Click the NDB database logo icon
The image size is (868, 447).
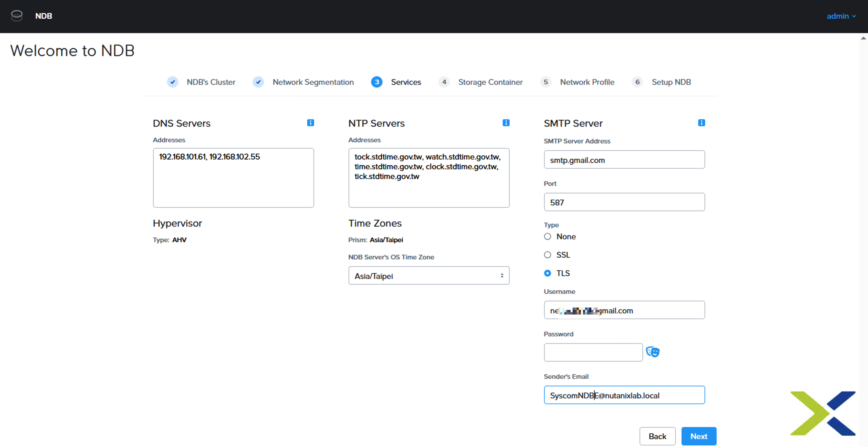coord(16,16)
